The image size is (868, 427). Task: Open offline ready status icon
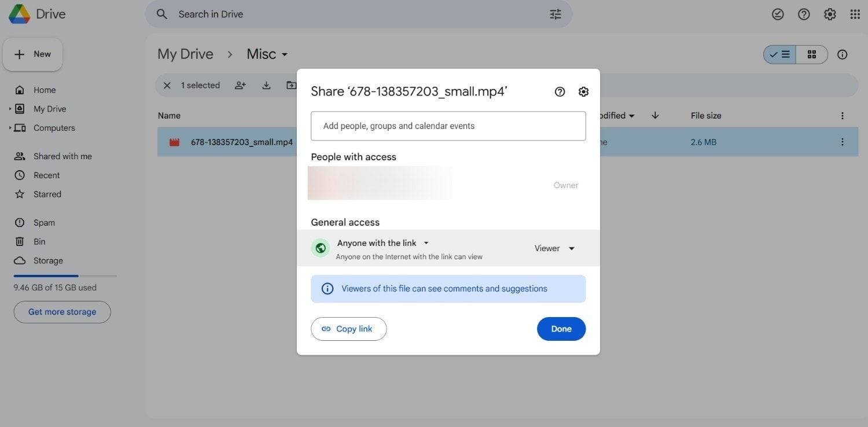coord(778,14)
